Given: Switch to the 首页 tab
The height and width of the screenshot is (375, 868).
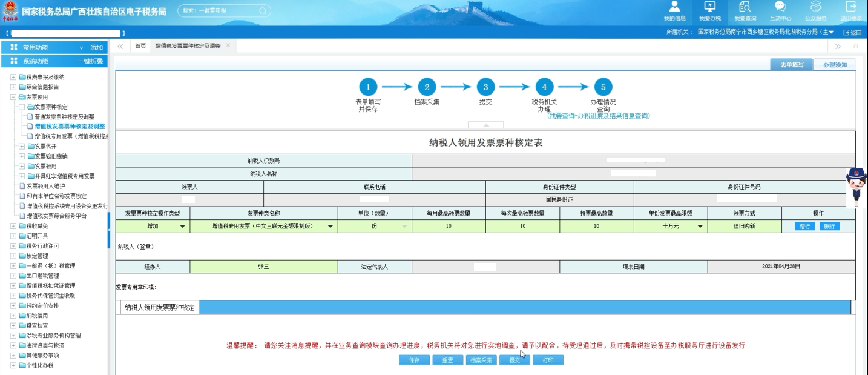Looking at the screenshot, I should 140,46.
